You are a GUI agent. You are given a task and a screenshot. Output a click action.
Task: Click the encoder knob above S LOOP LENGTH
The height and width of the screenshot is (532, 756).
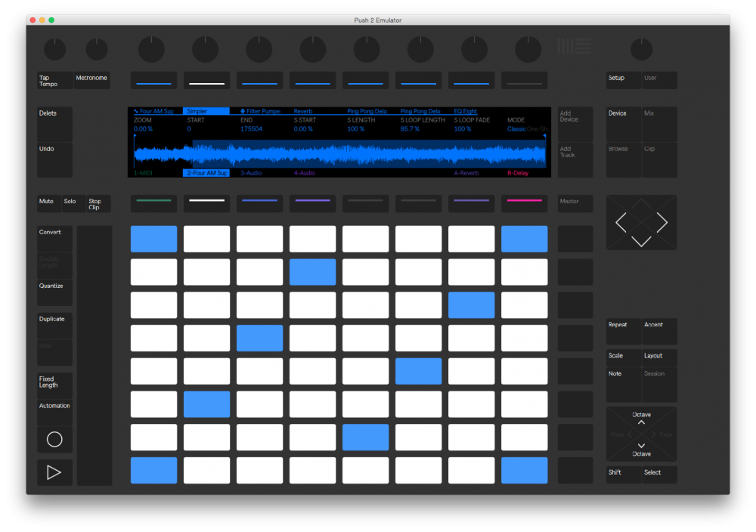click(x=420, y=49)
